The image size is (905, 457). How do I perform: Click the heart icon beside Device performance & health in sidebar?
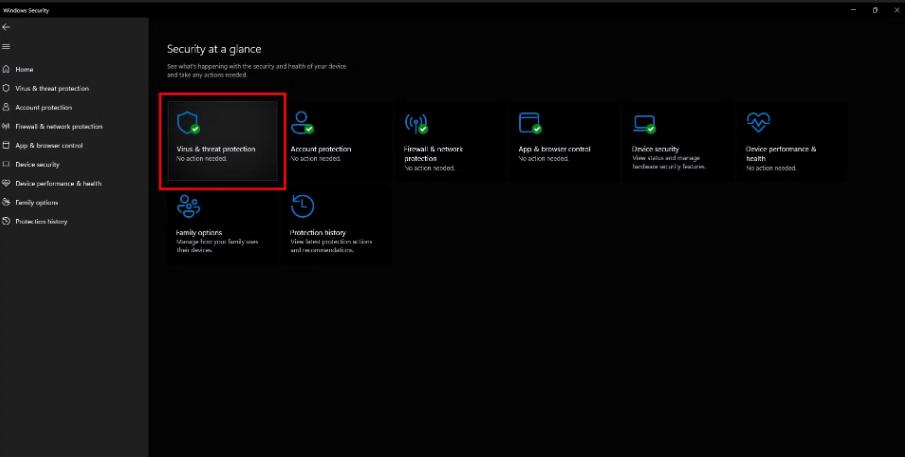pyautogui.click(x=6, y=183)
